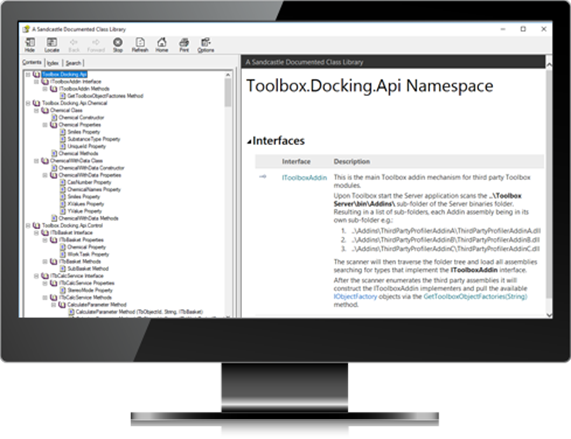Click page icon beside UniqueId Property

63,146
